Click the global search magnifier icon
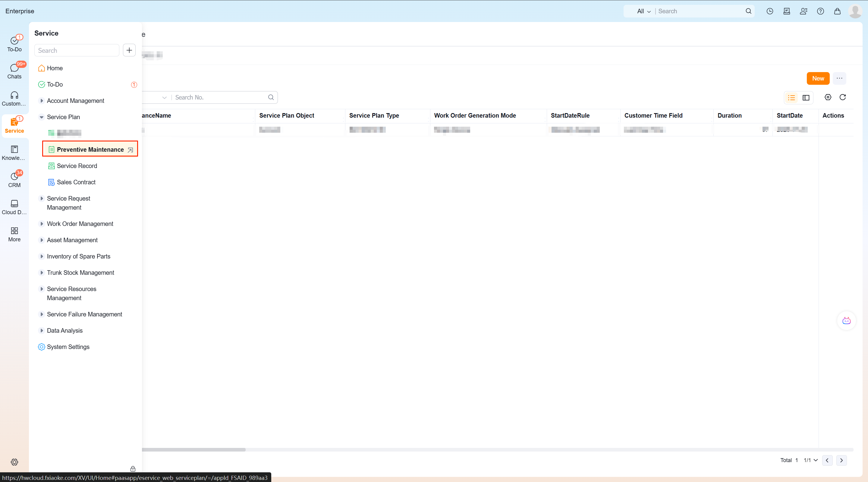 (x=748, y=11)
